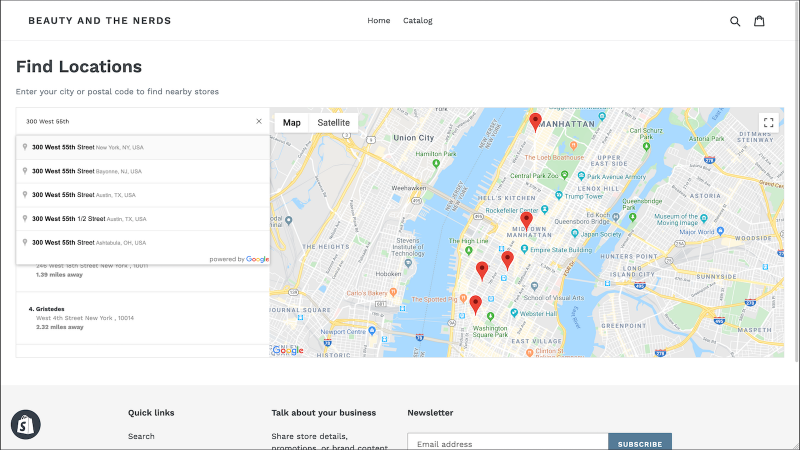Click The High Line marker
The width and height of the screenshot is (800, 450).
coord(468,251)
